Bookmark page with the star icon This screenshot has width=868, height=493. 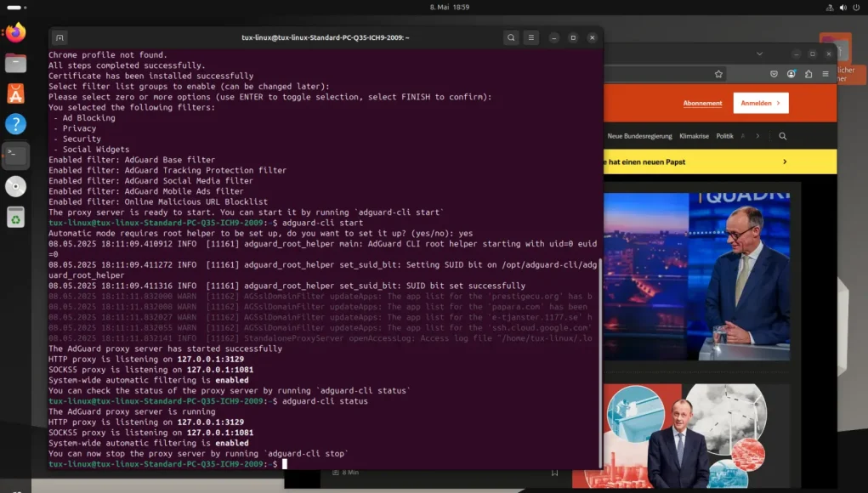pyautogui.click(x=718, y=74)
